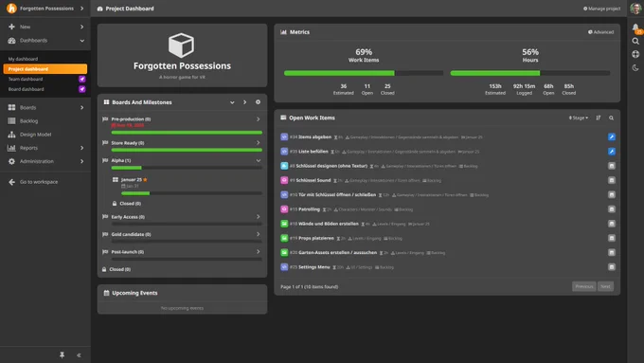Expand Forgotten Possessions project switcher
This screenshot has width=644, height=363.
pyautogui.click(x=81, y=9)
